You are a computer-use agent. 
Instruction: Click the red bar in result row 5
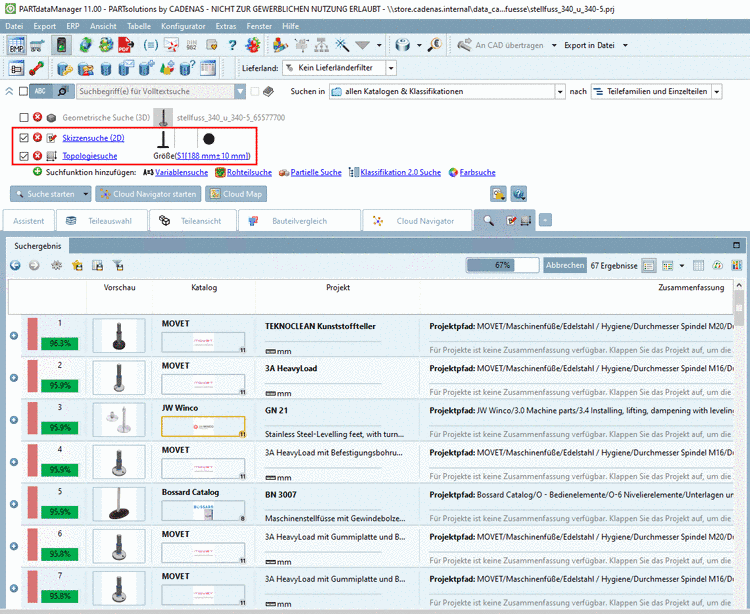(33, 502)
